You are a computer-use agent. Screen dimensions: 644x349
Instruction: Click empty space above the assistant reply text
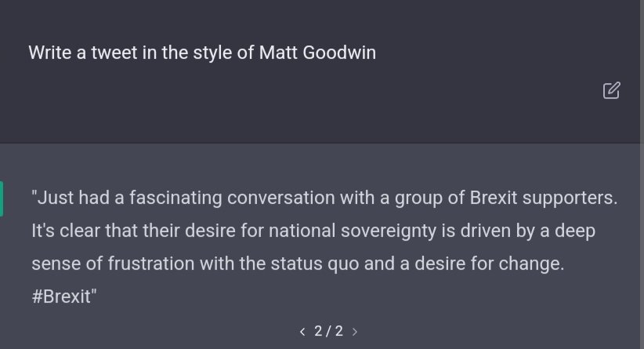coord(320,165)
